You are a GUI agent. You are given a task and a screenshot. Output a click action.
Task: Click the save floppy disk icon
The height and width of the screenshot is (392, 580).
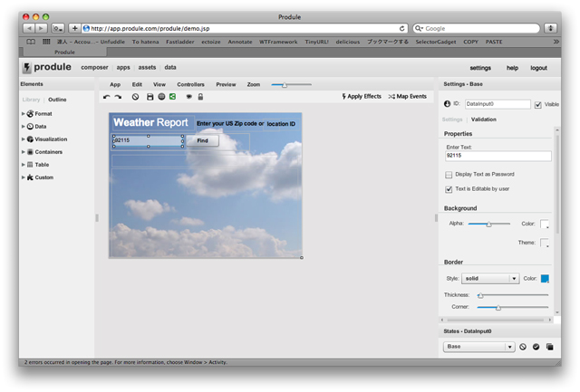150,97
